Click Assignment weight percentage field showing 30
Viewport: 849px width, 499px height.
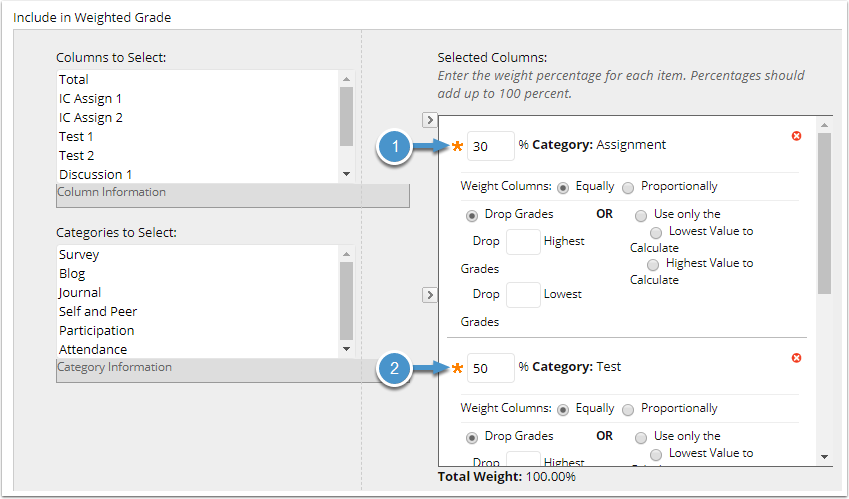pyautogui.click(x=490, y=146)
